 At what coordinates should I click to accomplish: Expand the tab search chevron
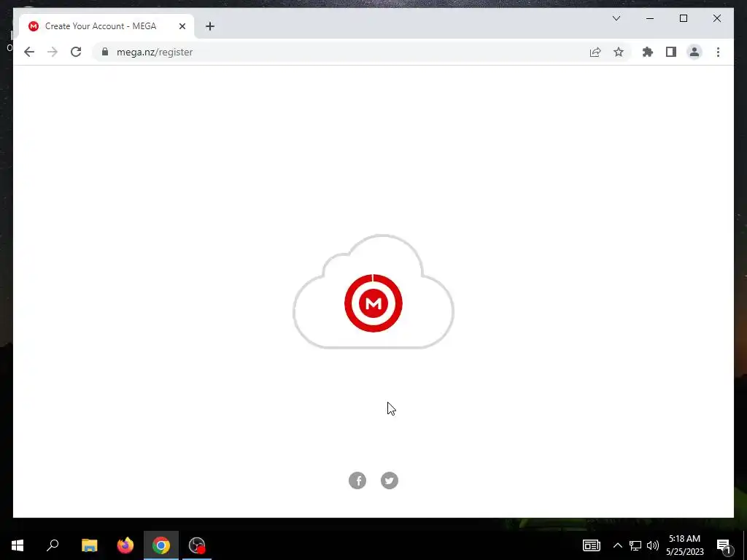point(616,18)
